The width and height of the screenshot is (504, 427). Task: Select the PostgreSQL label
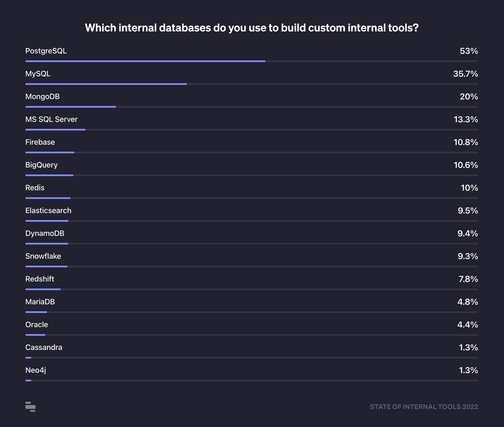[x=46, y=51]
